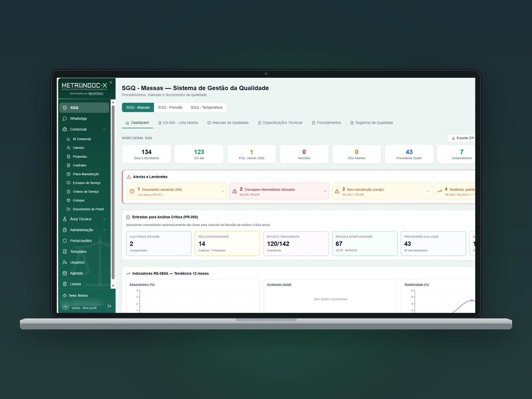Click the Documentos do Portal folder icon
This screenshot has width=532, height=399.
[x=68, y=209]
